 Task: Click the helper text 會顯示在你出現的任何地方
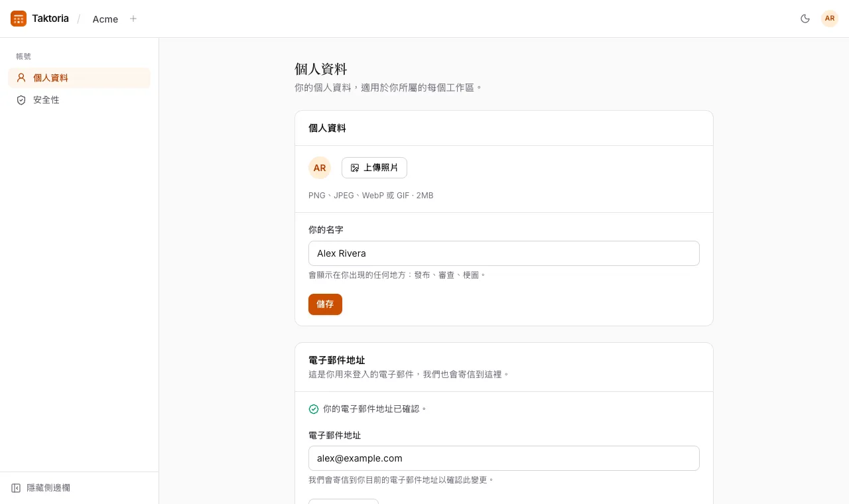click(x=397, y=275)
